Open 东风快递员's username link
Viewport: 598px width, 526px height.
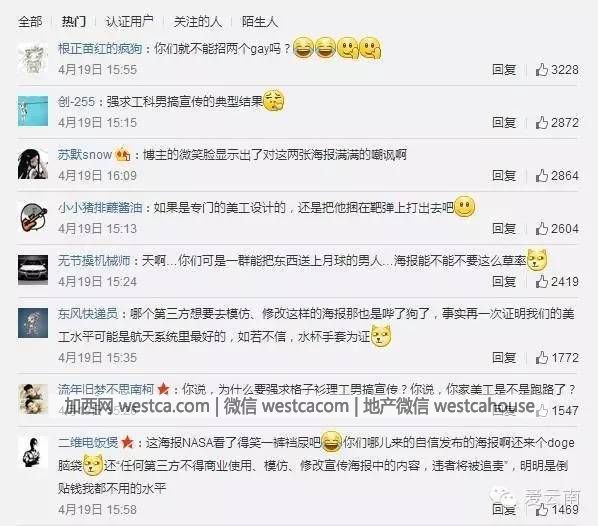tap(88, 314)
